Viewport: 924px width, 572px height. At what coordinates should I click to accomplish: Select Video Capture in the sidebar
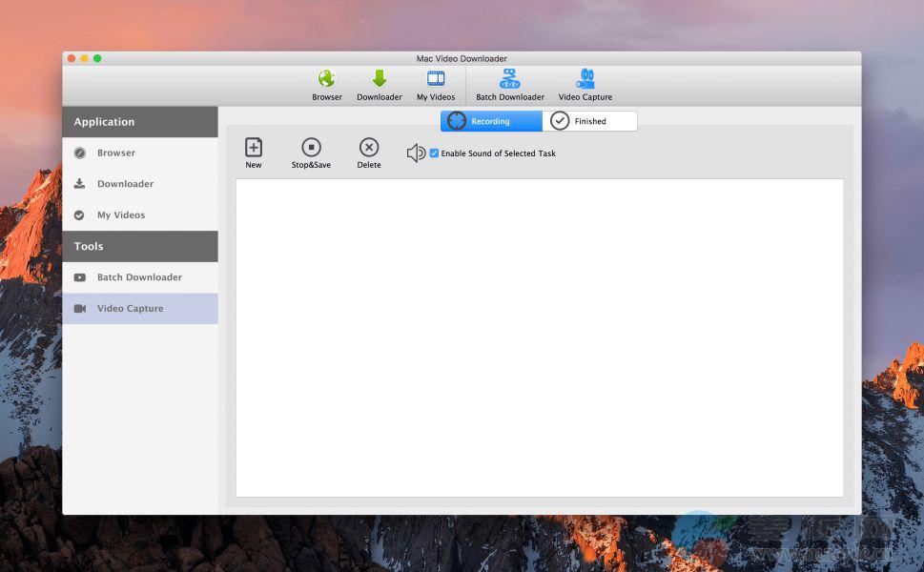130,309
